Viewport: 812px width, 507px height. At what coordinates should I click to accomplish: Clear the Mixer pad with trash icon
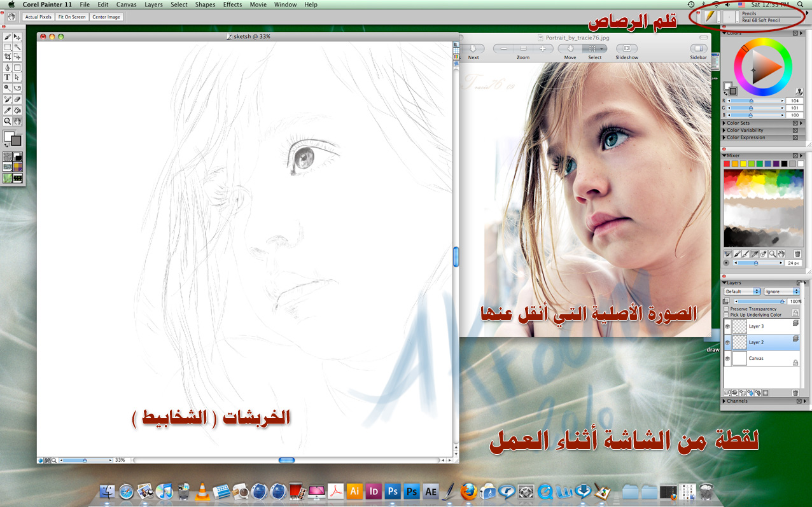point(797,254)
